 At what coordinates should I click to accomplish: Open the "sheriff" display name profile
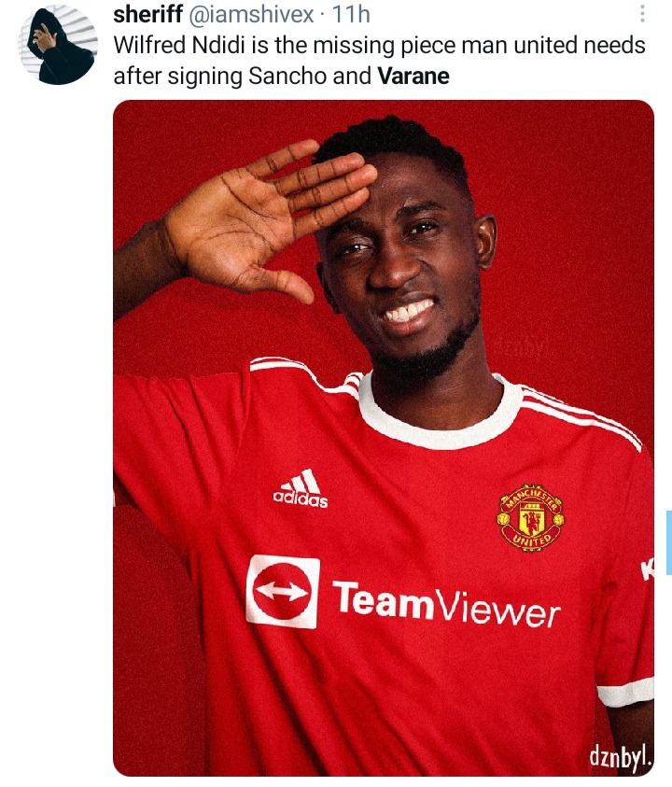tap(147, 14)
